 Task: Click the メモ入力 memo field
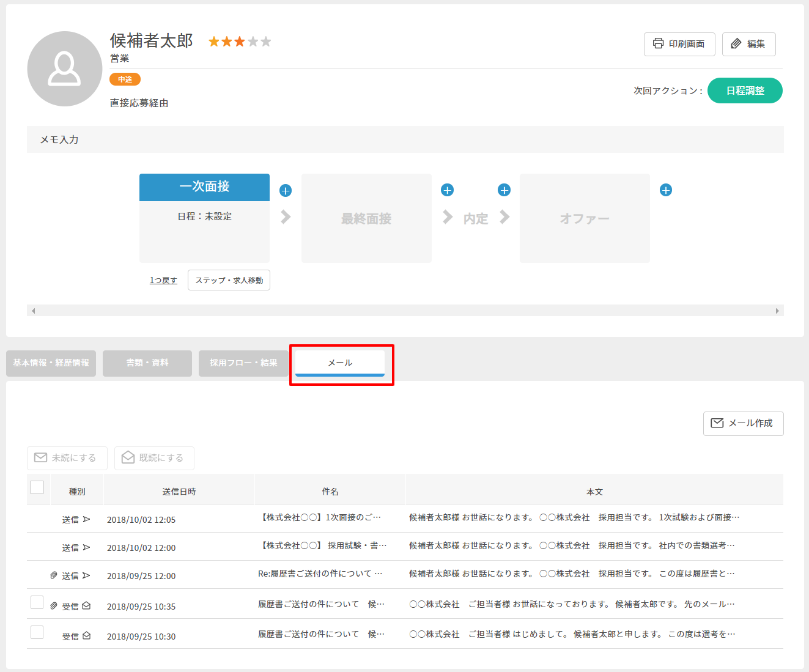tap(405, 139)
